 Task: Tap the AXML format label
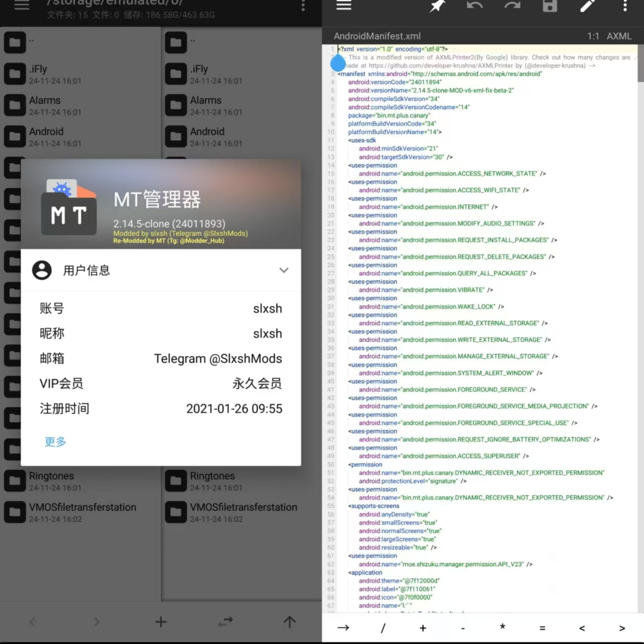pos(619,36)
